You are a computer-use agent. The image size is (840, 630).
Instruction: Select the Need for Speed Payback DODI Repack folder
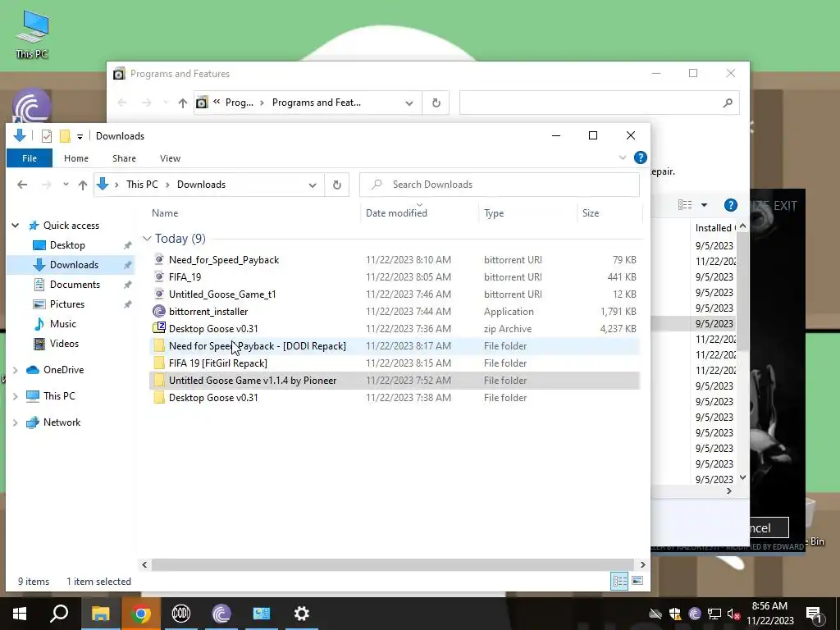(395, 346)
